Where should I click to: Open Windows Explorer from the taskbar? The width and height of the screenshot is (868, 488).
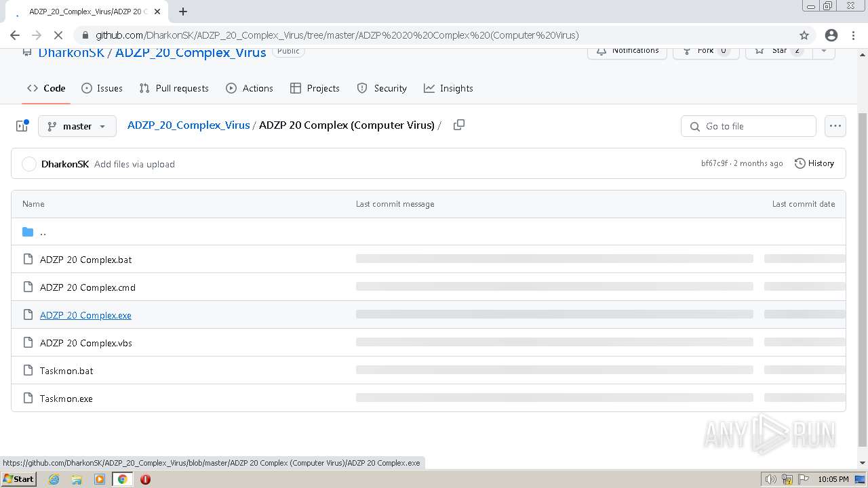[x=77, y=479]
